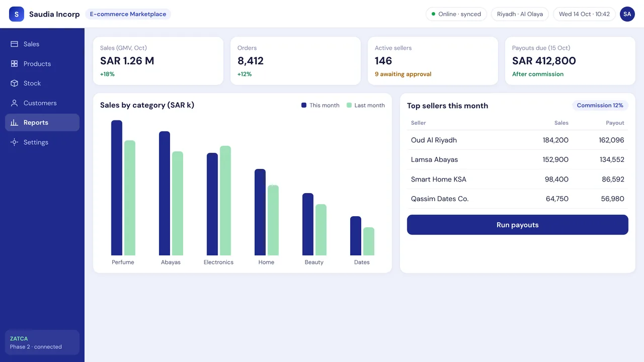Click the Sales icon in sidebar
This screenshot has height=362, width=644.
pos(14,44)
